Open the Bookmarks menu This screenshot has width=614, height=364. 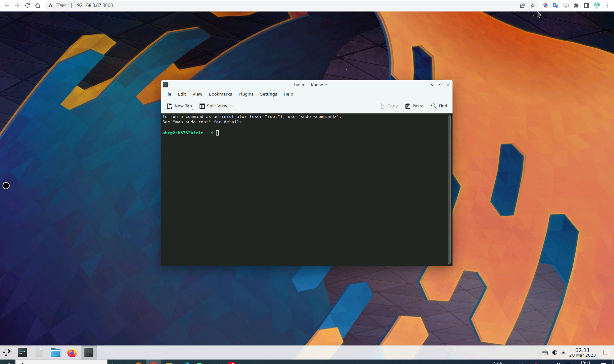[220, 94]
